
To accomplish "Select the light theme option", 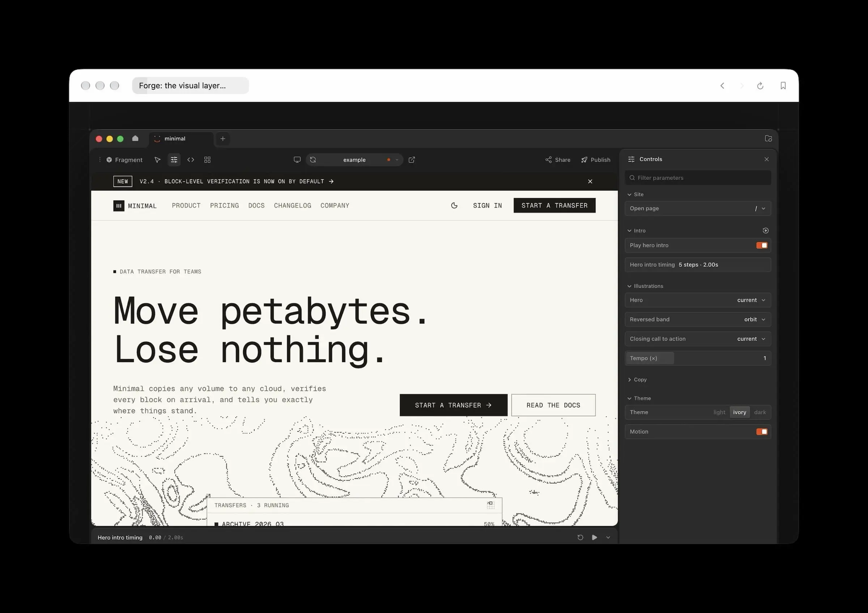I will tap(719, 412).
